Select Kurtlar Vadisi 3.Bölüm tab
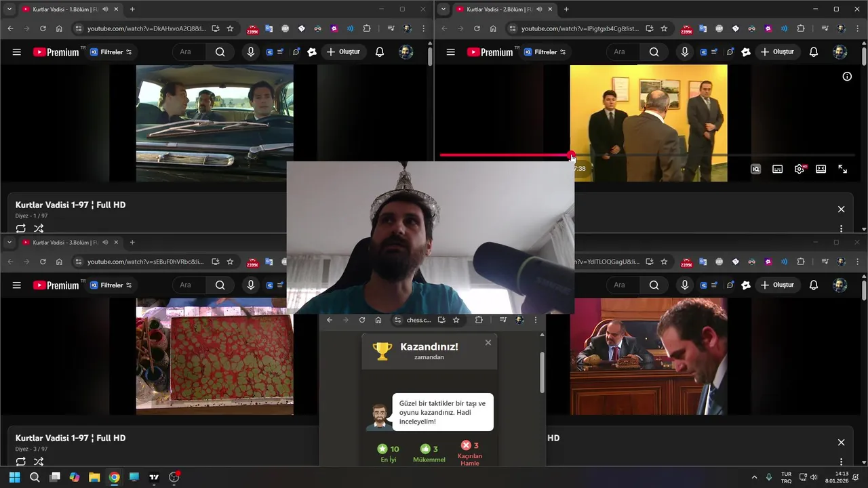Screen dimensions: 868x488 pos(70,243)
